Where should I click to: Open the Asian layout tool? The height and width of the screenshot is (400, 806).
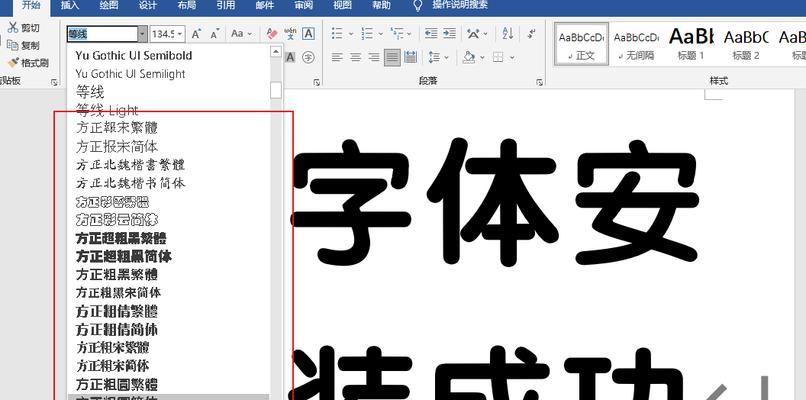tap(473, 34)
